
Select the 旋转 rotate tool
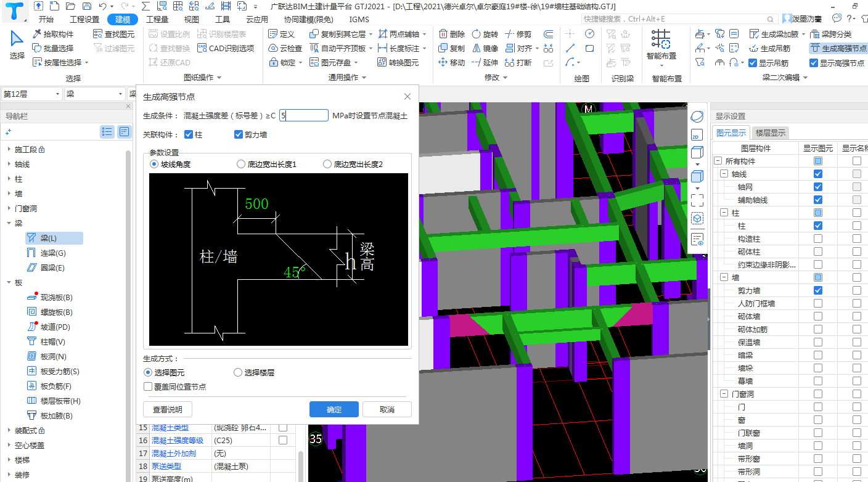point(485,34)
